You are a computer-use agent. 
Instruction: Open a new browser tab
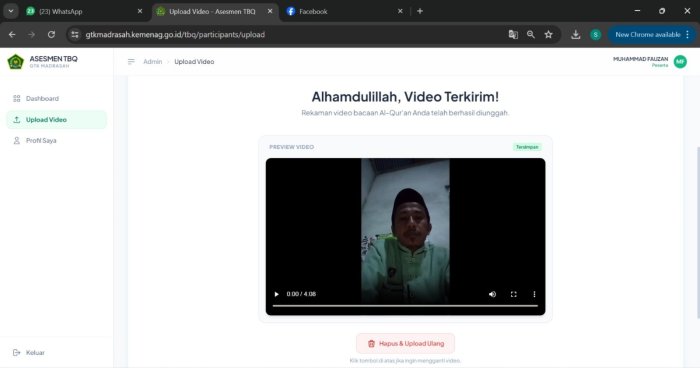click(x=420, y=11)
